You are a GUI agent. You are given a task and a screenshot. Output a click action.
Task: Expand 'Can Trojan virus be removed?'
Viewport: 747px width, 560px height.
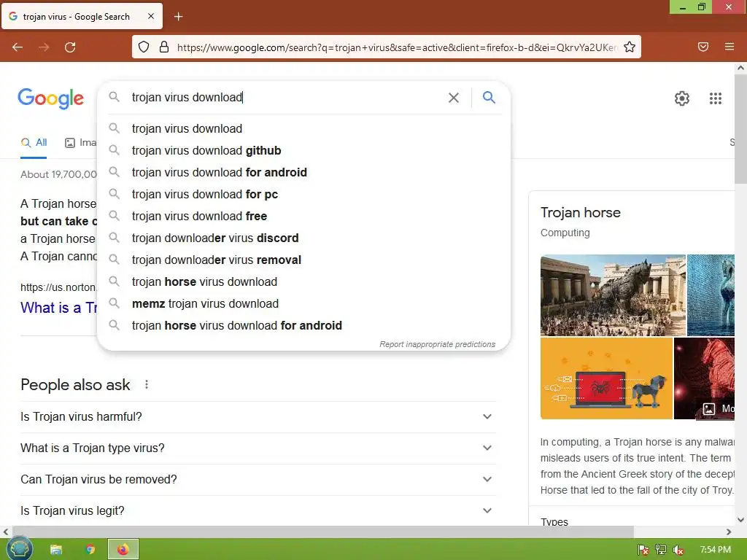pyautogui.click(x=258, y=480)
